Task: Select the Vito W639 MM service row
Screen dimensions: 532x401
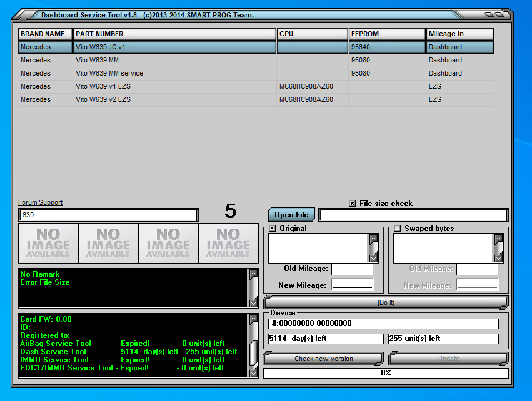Action: coord(256,73)
